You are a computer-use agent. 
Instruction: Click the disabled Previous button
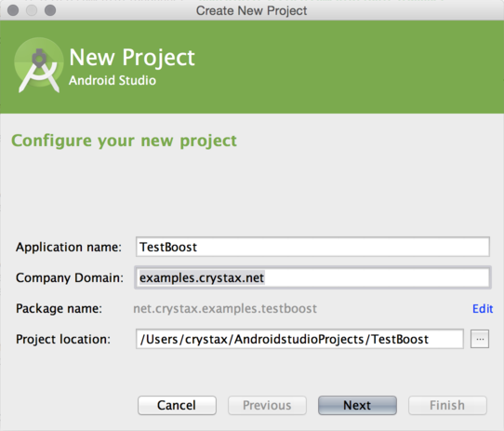pyautogui.click(x=267, y=405)
